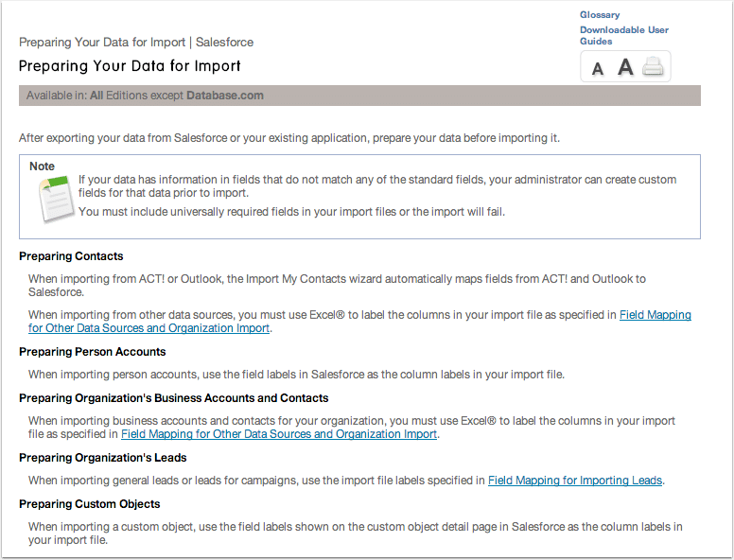This screenshot has height=560, width=734.
Task: Open Field Mapping link under Preparing Contacts
Action: (x=655, y=315)
